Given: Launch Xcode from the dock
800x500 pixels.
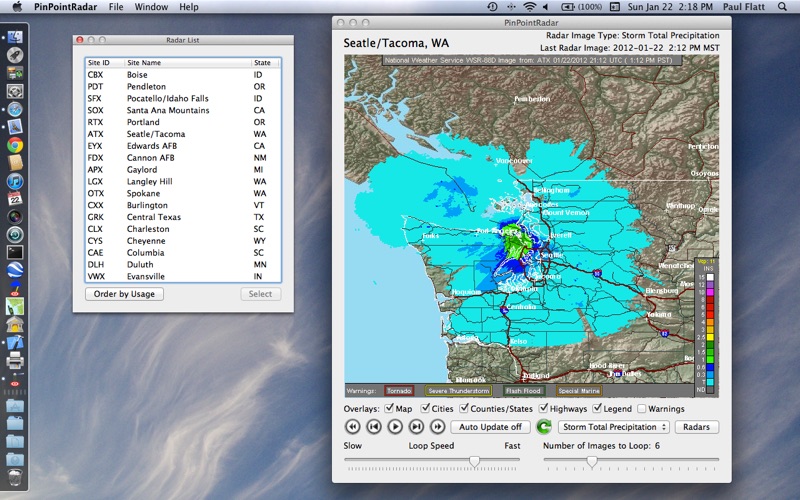Looking at the screenshot, I should point(15,342).
